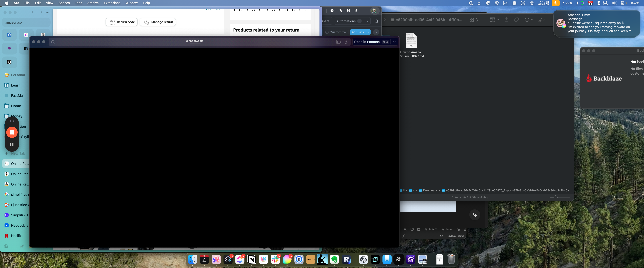Screen dimensions: 644x268
Task: Click the Finder tags icon
Action: pyautogui.click(x=516, y=20)
